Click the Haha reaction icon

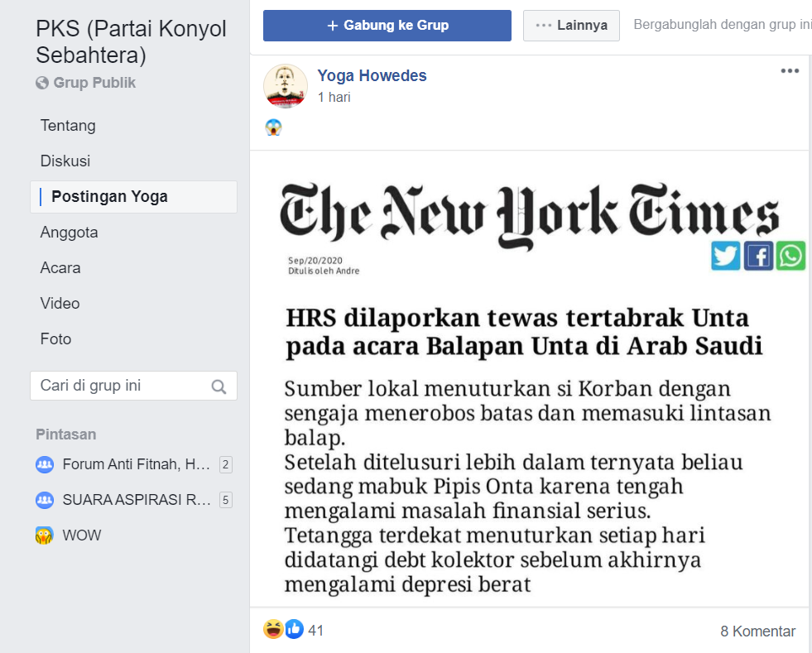[x=273, y=629]
